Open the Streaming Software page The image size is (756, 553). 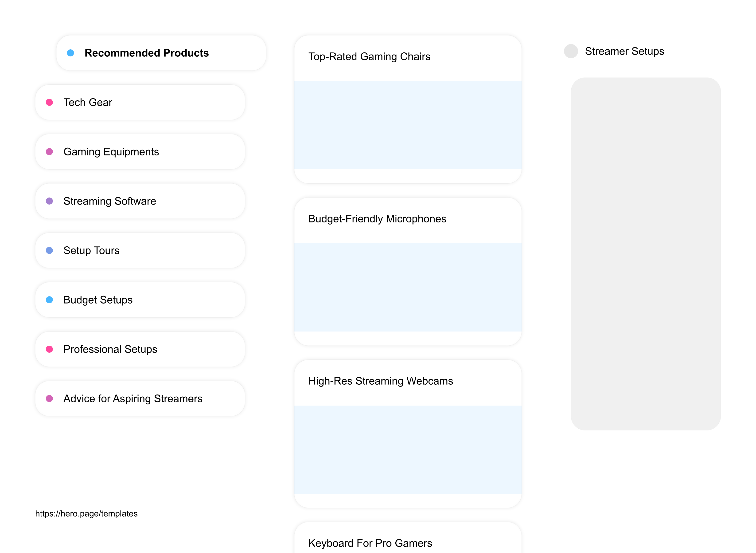tap(110, 201)
